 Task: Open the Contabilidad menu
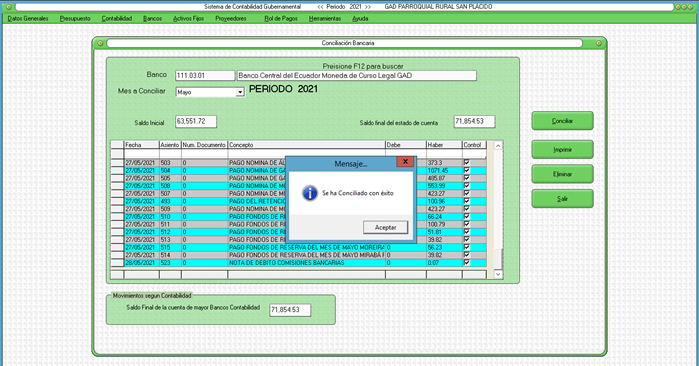[117, 18]
